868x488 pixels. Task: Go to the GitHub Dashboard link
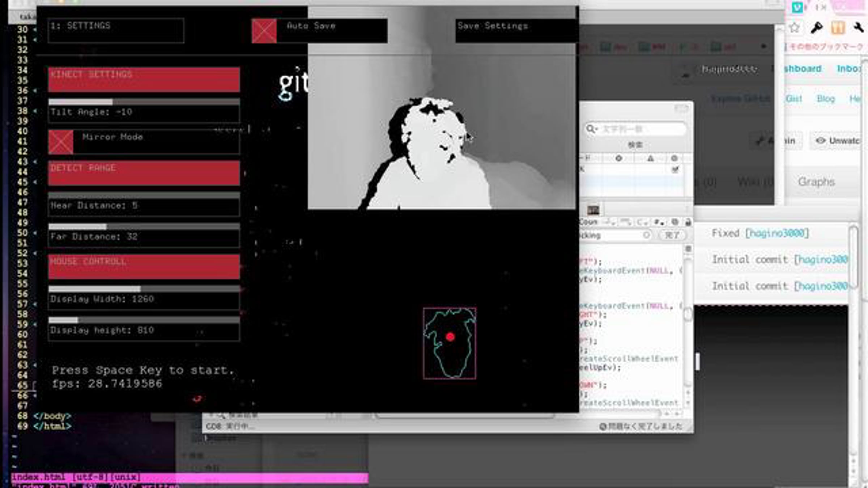point(802,69)
